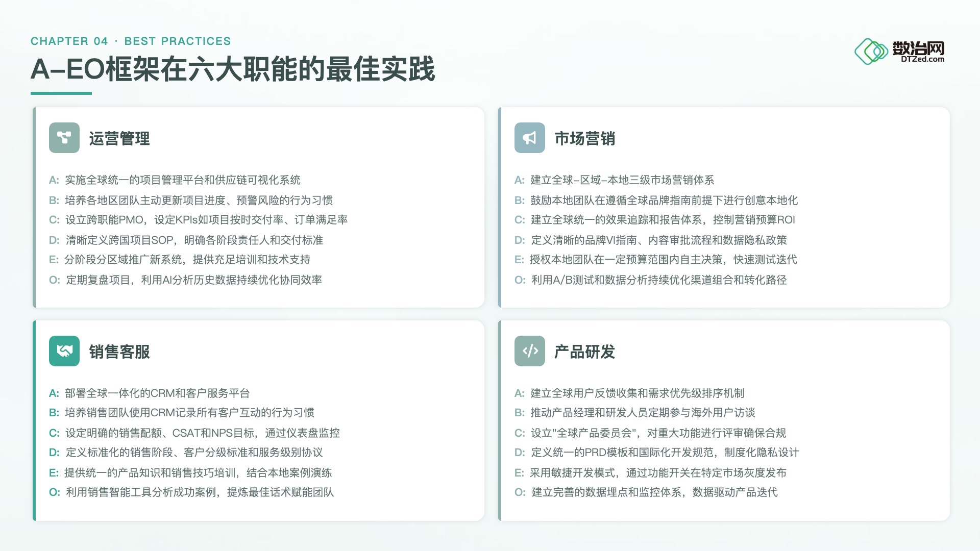Click the line about deploying global CRM platform

point(149,393)
